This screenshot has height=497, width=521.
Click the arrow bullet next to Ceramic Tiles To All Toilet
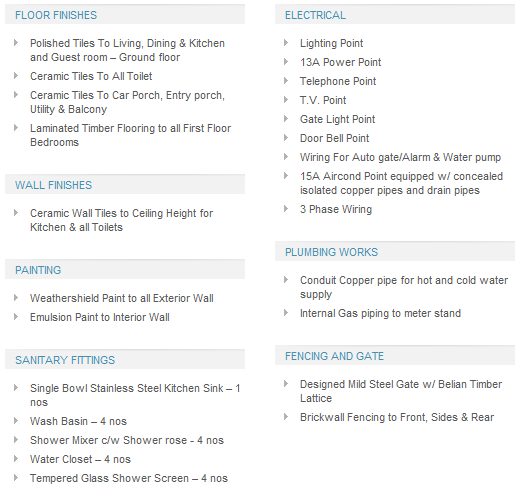[16, 76]
